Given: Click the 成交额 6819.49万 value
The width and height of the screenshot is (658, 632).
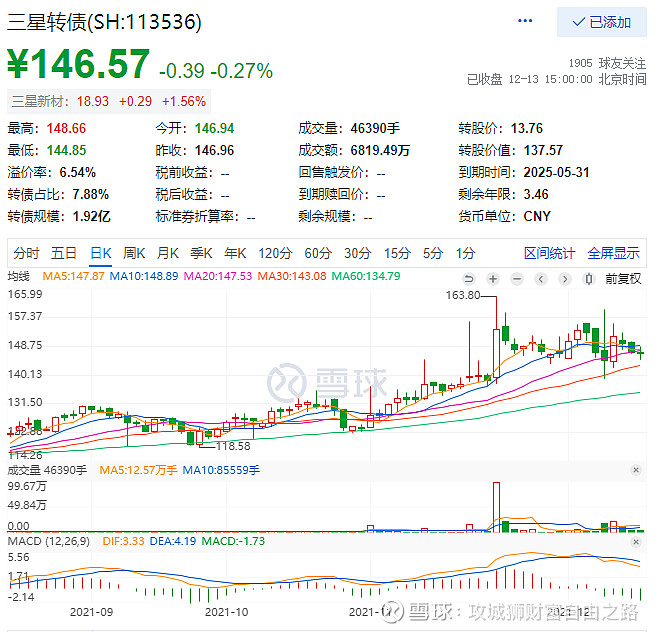Looking at the screenshot, I should [x=380, y=150].
